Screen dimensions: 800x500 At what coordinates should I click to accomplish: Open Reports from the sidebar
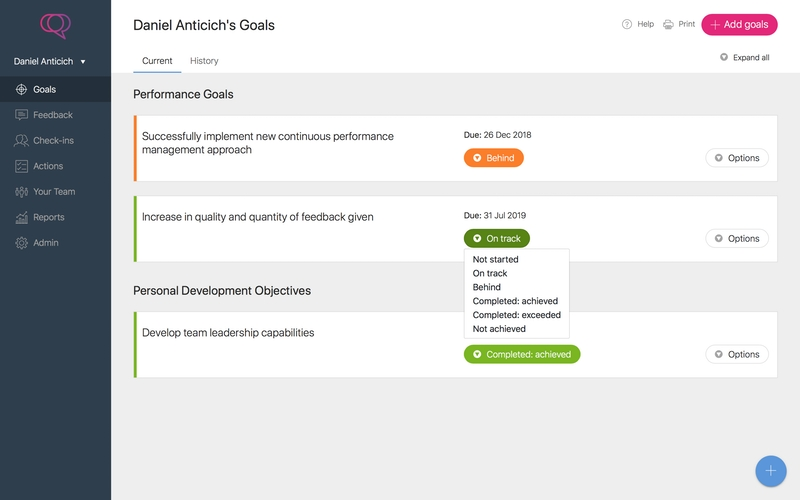pyautogui.click(x=48, y=217)
